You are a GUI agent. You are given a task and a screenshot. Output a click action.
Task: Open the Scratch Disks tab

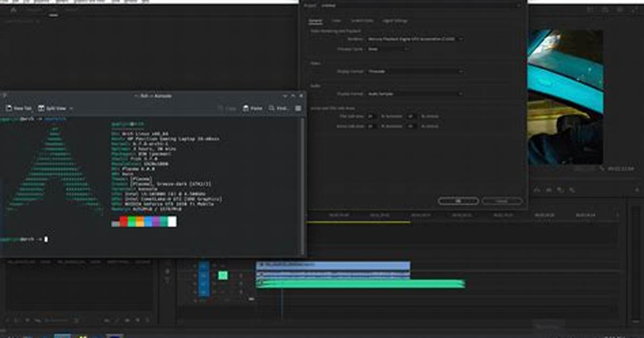pos(362,20)
